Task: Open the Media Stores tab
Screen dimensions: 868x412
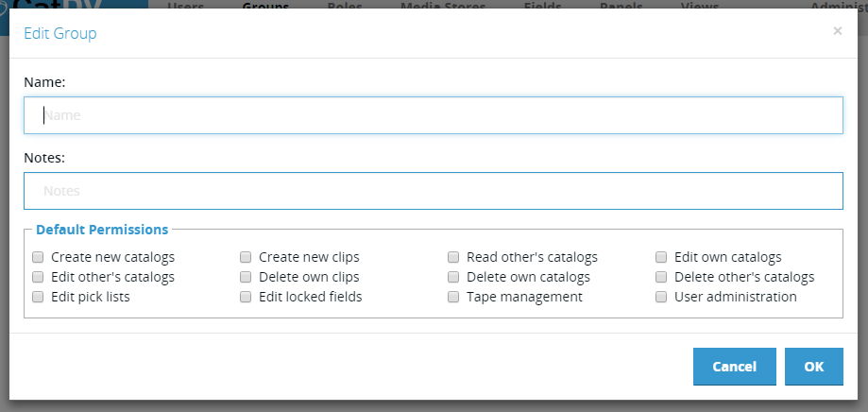Action: click(x=443, y=6)
